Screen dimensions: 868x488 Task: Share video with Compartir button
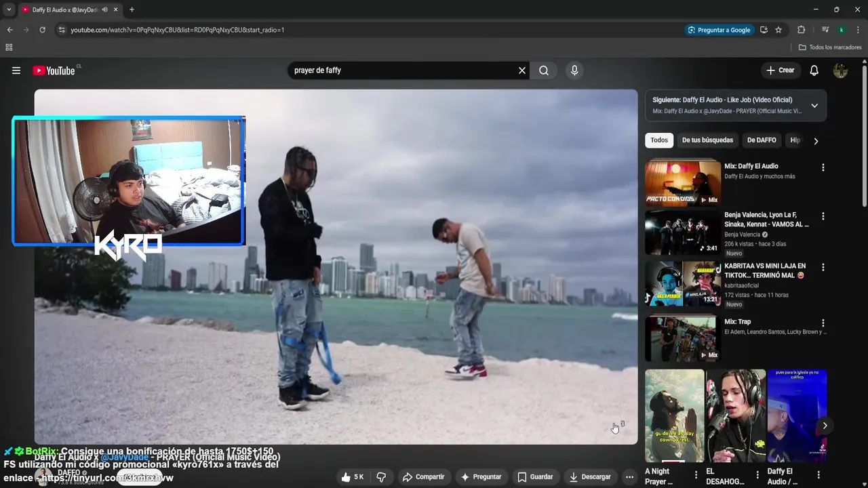coord(423,477)
